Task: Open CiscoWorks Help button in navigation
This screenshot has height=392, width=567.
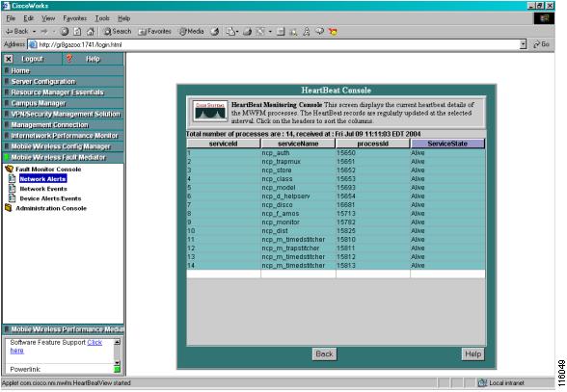Action: pyautogui.click(x=93, y=59)
